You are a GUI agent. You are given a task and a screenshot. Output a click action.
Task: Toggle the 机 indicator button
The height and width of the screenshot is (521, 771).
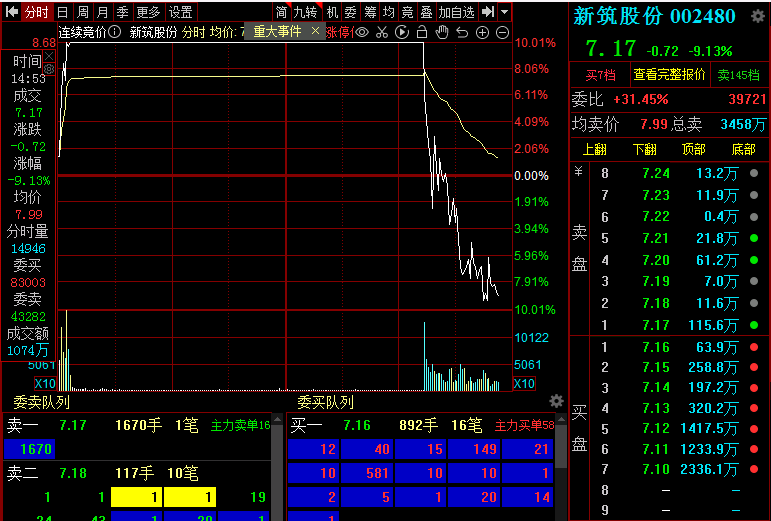[332, 11]
